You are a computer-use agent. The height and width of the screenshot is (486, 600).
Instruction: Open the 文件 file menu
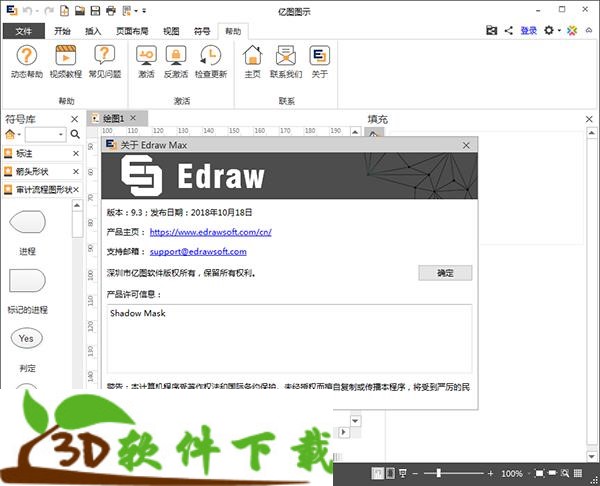pyautogui.click(x=24, y=31)
